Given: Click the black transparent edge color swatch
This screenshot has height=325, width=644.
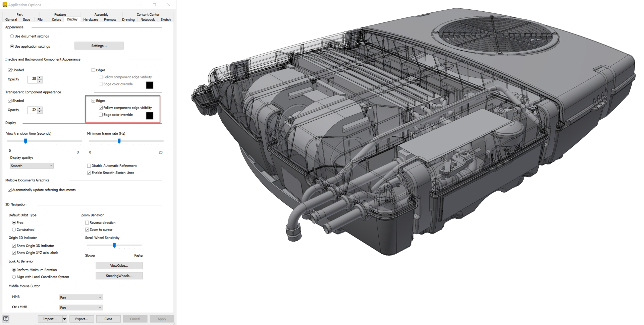Looking at the screenshot, I should click(x=150, y=116).
